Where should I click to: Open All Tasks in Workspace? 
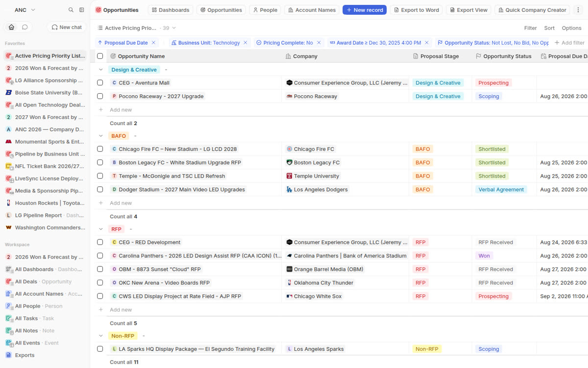[45, 318]
